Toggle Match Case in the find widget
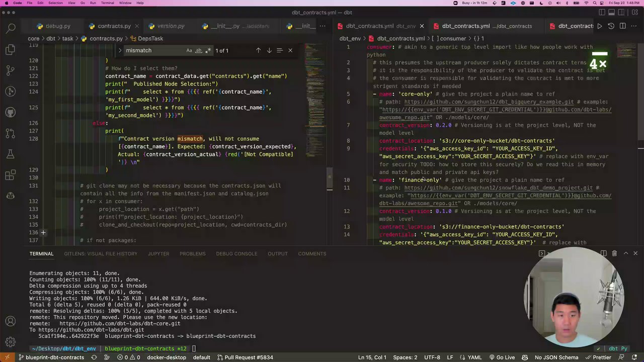 click(189, 50)
